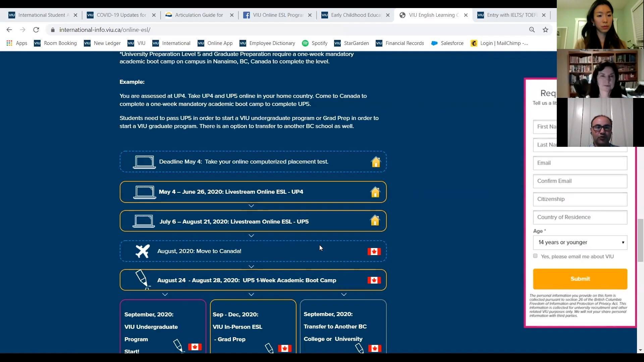
Task: Reload the current page
Action: 36,30
